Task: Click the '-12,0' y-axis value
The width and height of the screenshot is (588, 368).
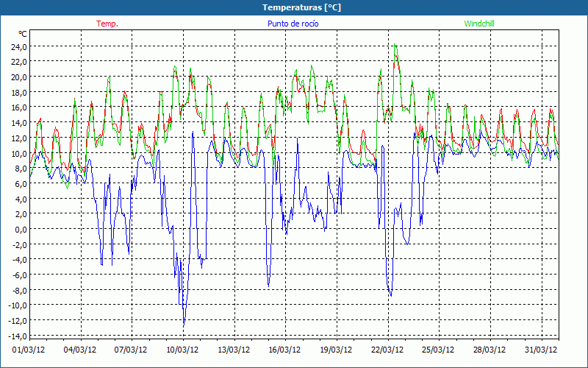Action: 18,321
